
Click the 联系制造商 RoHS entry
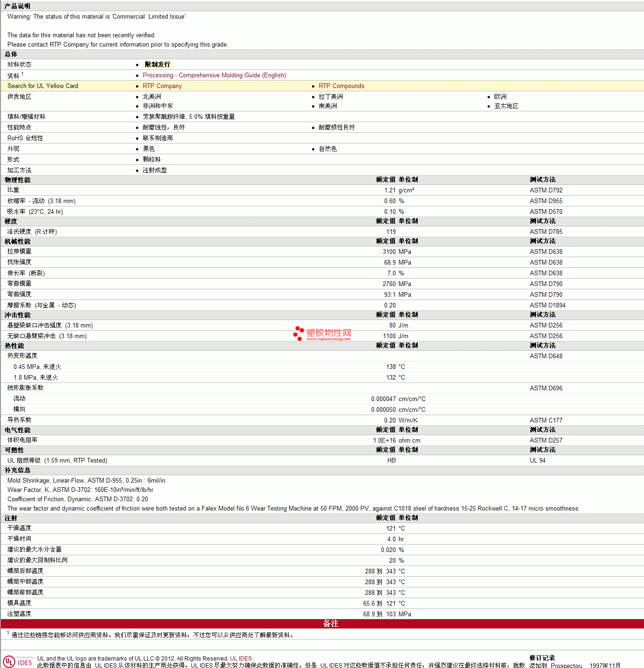[158, 138]
